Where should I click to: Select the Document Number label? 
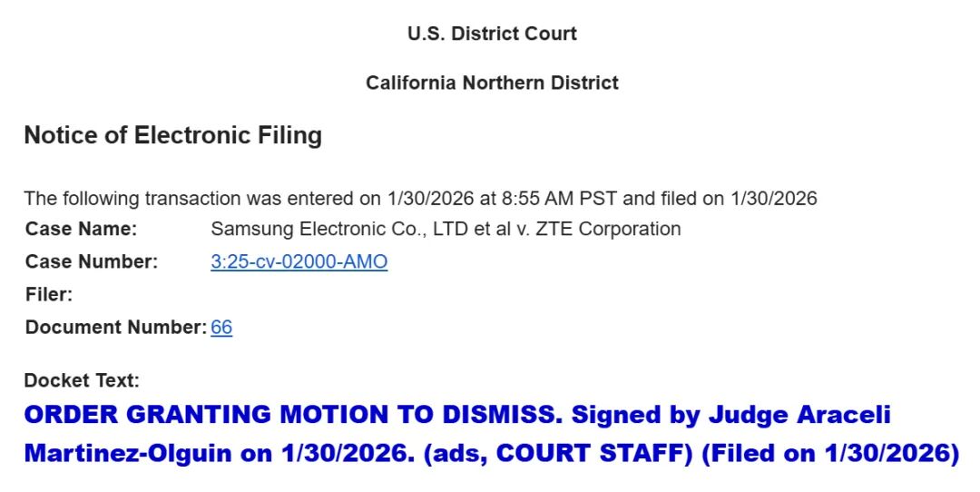(115, 327)
